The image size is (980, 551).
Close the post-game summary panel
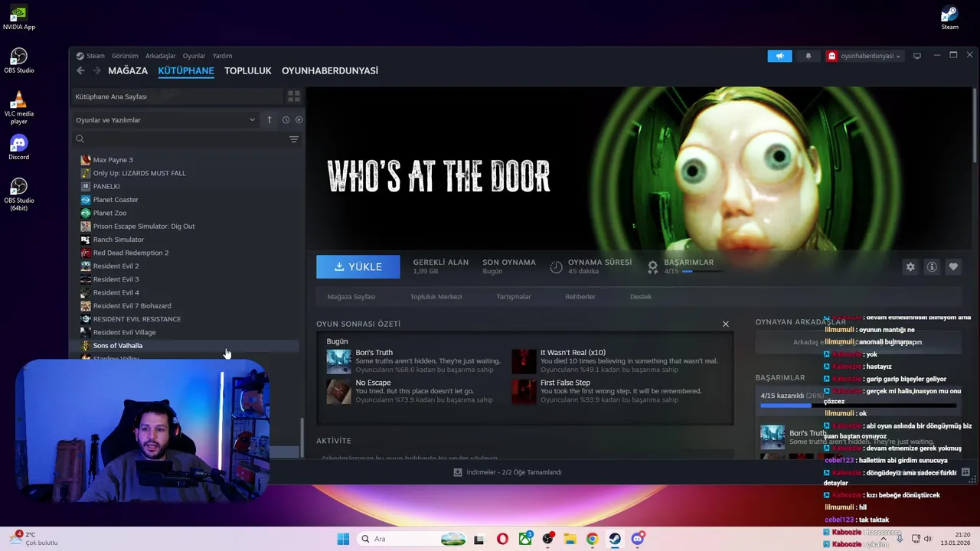point(726,324)
